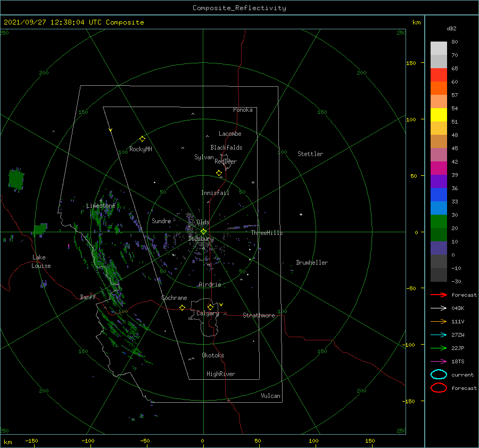Screen dimensions: 479x448
Task: Click the Cochrane town label
Action: 174,298
